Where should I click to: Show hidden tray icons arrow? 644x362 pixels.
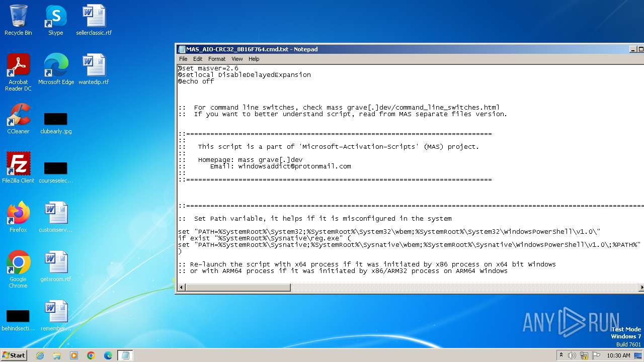pos(561,355)
